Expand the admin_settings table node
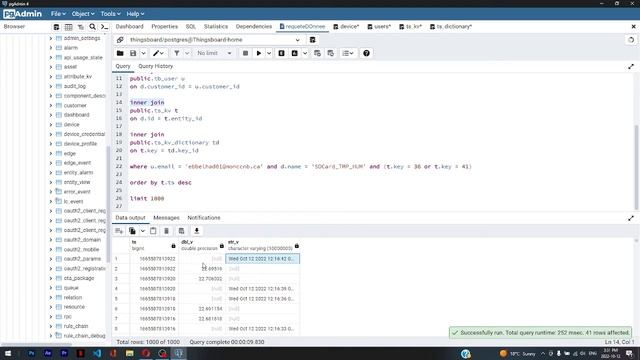640x360 pixels. (51, 38)
